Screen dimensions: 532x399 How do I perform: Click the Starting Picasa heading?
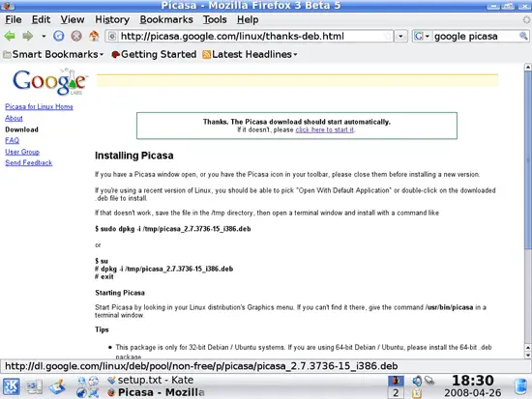coord(120,293)
